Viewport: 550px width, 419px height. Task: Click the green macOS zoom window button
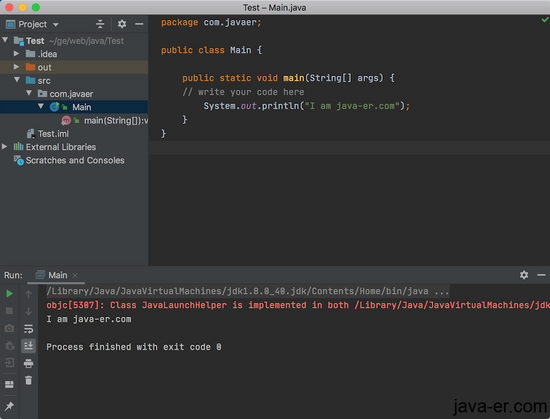point(36,7)
